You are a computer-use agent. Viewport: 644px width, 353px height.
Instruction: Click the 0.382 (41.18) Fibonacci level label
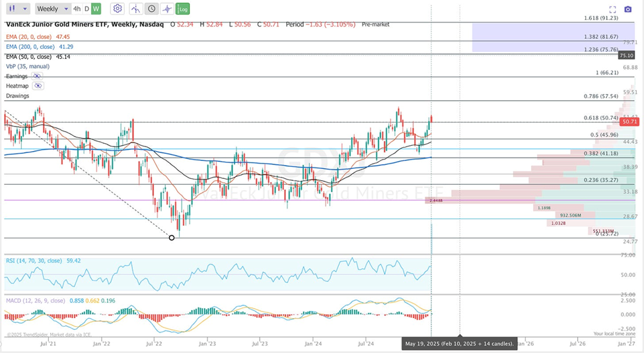point(601,153)
